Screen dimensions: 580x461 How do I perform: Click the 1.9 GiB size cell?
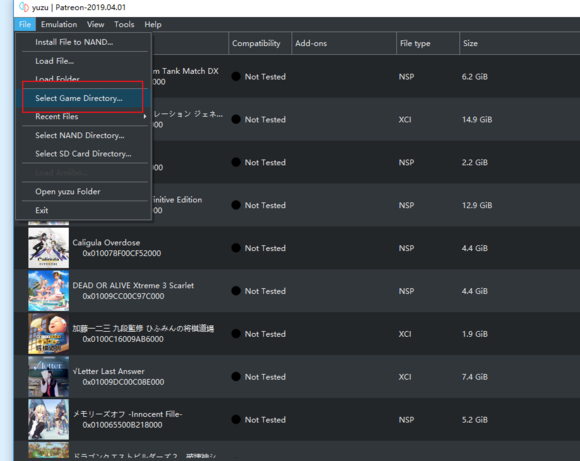(475, 334)
